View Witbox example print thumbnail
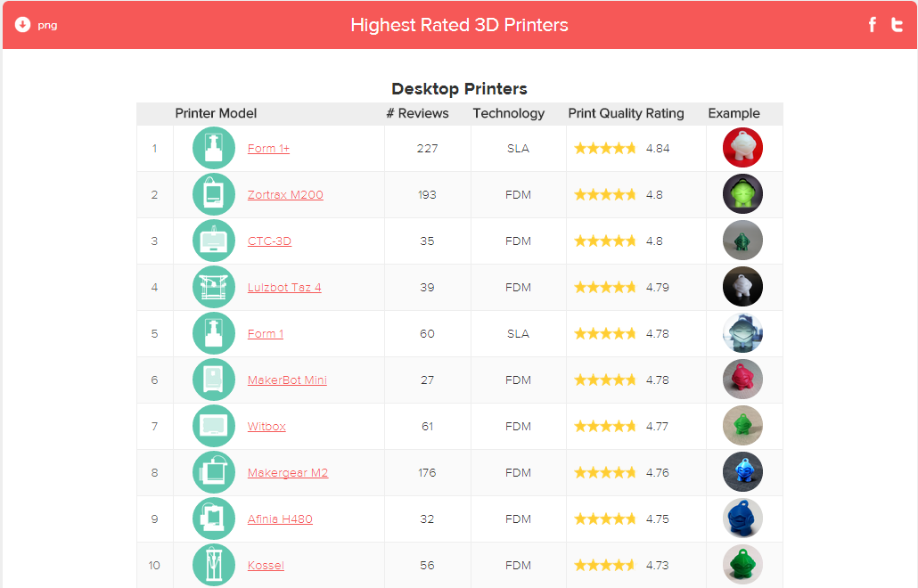Viewport: 918px width, 588px height. click(742, 426)
